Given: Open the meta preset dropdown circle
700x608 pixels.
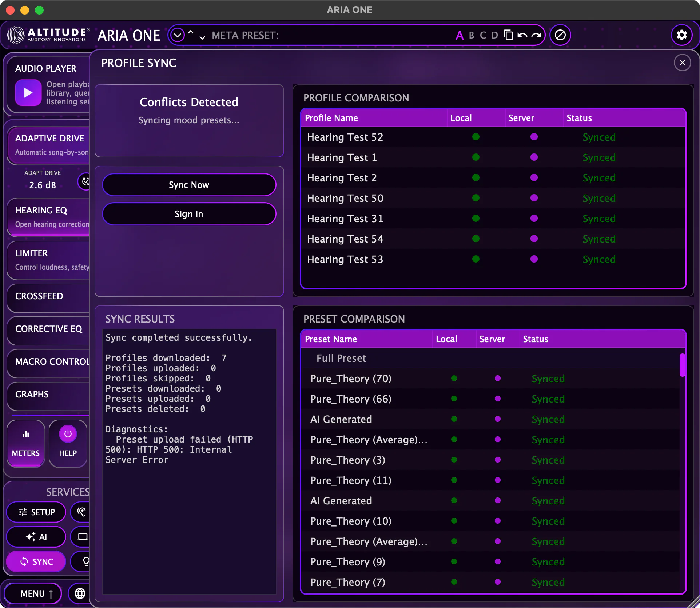Looking at the screenshot, I should pos(178,35).
